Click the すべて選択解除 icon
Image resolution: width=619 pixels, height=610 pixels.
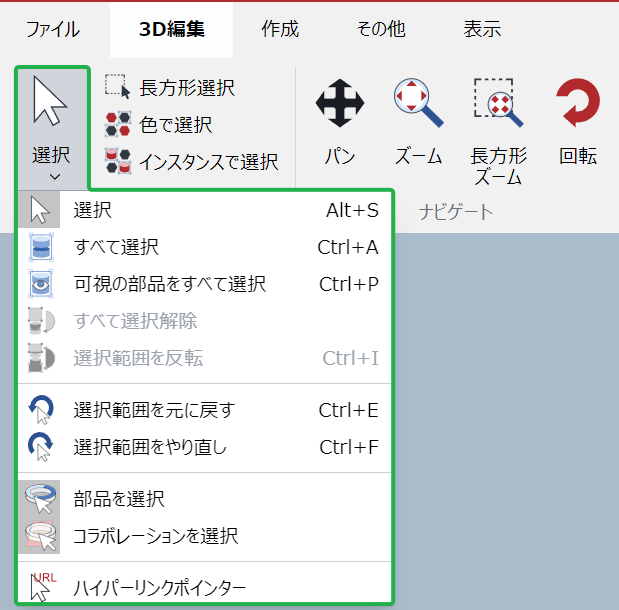point(41,321)
